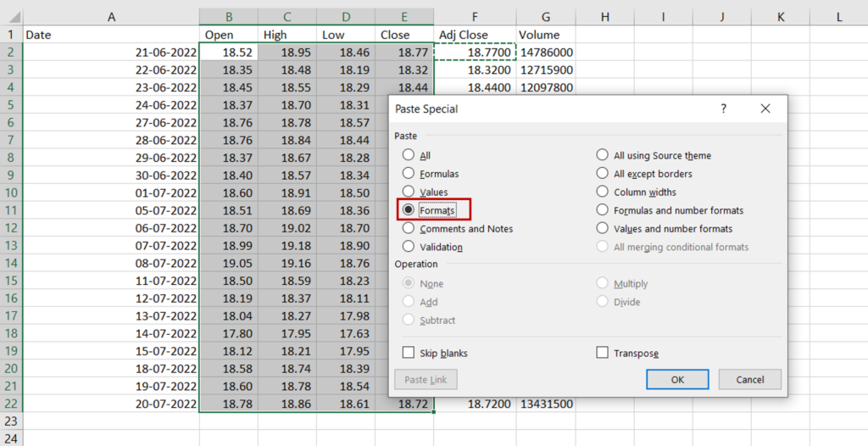Viewport: 868px width, 446px height.
Task: Confirm with the OK button
Action: coord(677,380)
